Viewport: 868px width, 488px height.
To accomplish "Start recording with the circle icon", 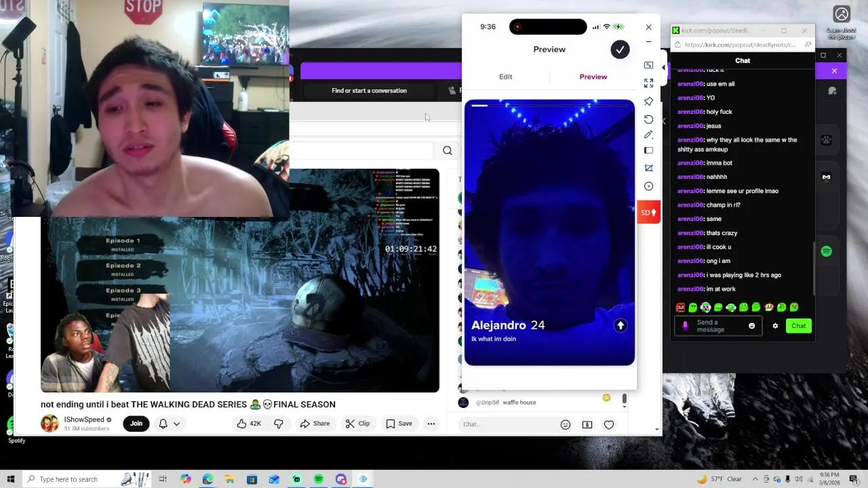I will point(649,186).
